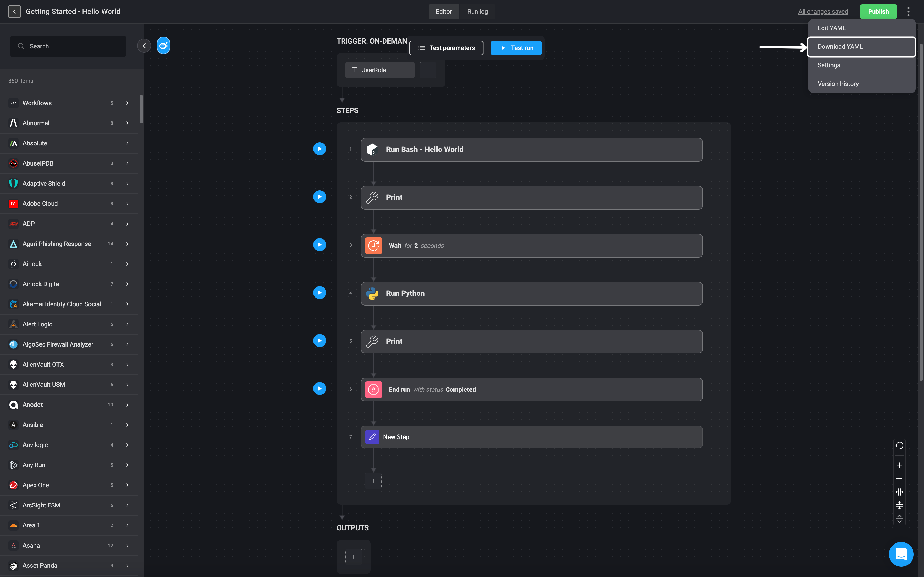This screenshot has width=924, height=577.
Task: Click the New Step pencil icon
Action: [x=372, y=437]
